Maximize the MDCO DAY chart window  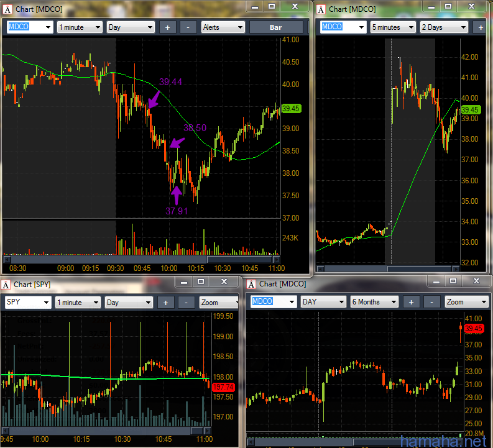pyautogui.click(x=453, y=281)
